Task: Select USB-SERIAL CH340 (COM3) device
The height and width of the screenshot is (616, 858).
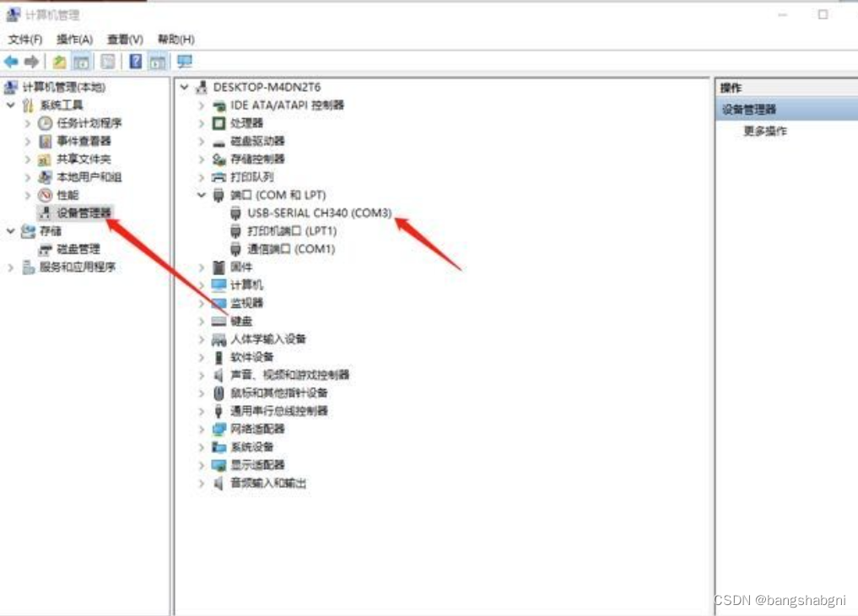Action: 320,213
